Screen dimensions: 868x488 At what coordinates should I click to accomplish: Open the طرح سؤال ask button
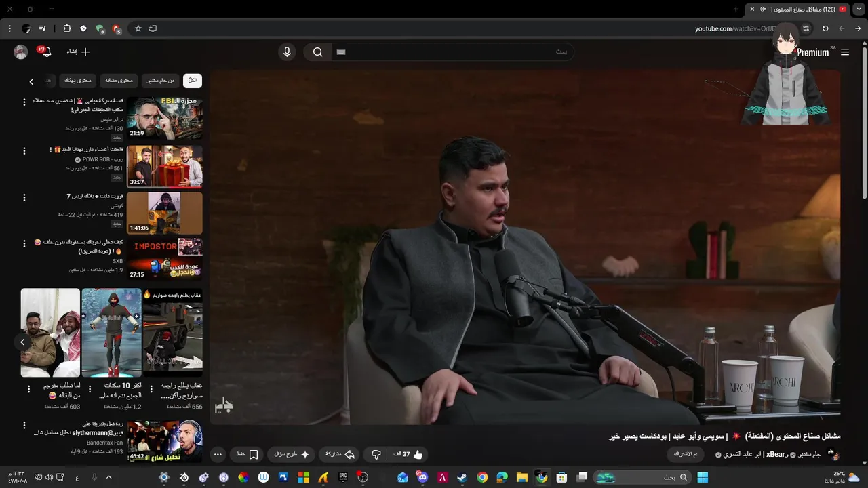click(292, 454)
